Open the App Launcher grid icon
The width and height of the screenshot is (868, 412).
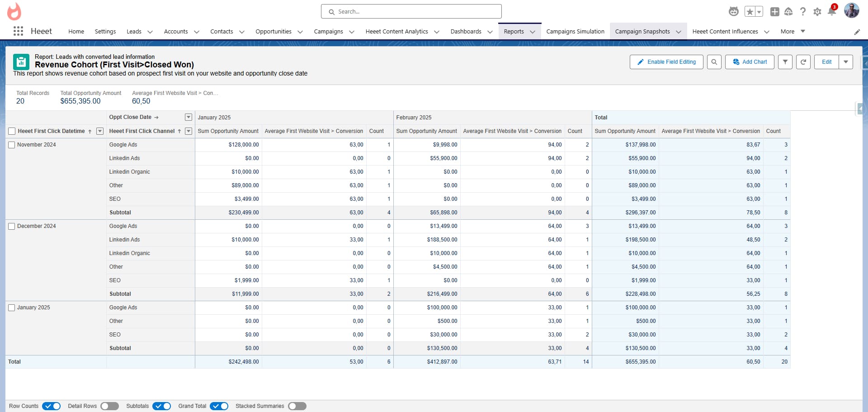click(x=18, y=31)
